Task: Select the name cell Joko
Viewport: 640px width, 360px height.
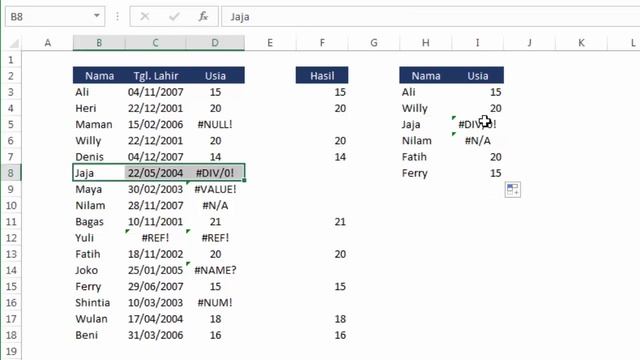Action: click(x=99, y=270)
